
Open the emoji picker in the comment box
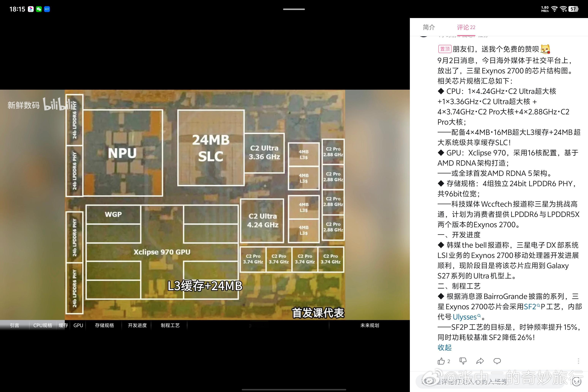[576, 382]
